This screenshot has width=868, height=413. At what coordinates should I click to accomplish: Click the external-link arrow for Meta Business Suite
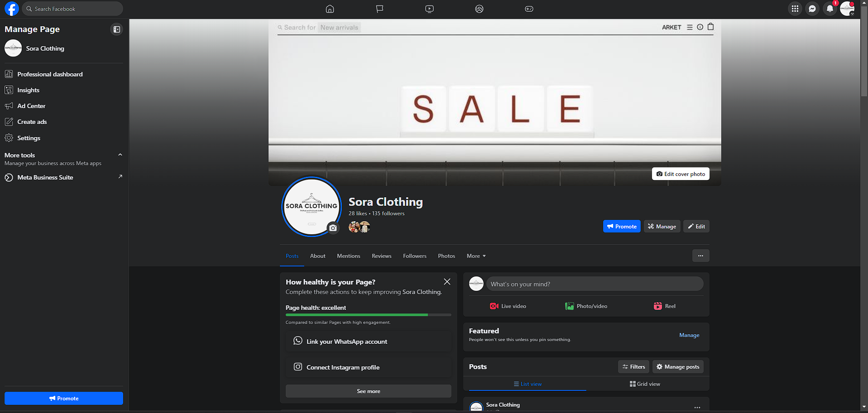[x=120, y=177]
